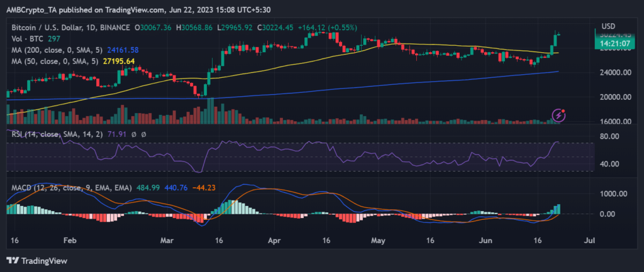The width and height of the screenshot is (644, 272).
Task: Click the purple lightning bolt event icon
Action: (558, 115)
